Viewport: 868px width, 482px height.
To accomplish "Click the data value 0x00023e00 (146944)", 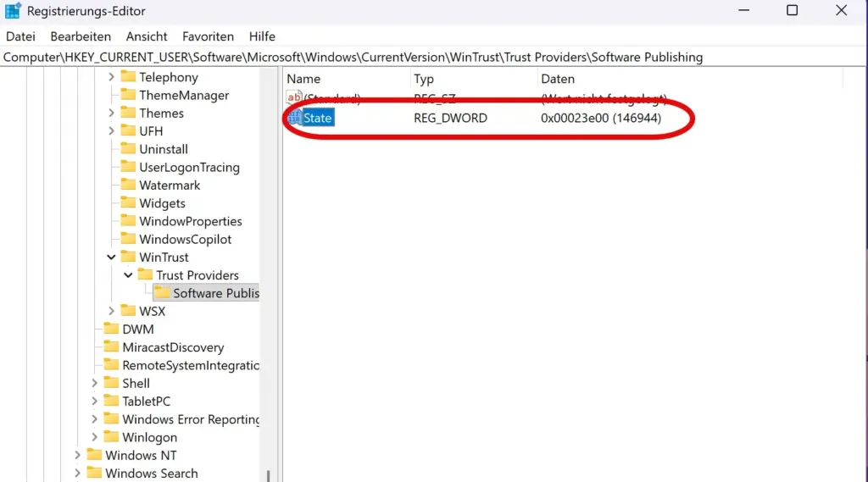I will (x=601, y=118).
